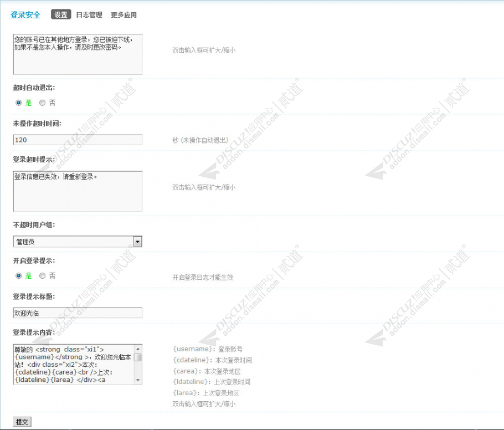Select 否 for 超时自动退出
This screenshot has height=430, width=504.
pyautogui.click(x=42, y=103)
